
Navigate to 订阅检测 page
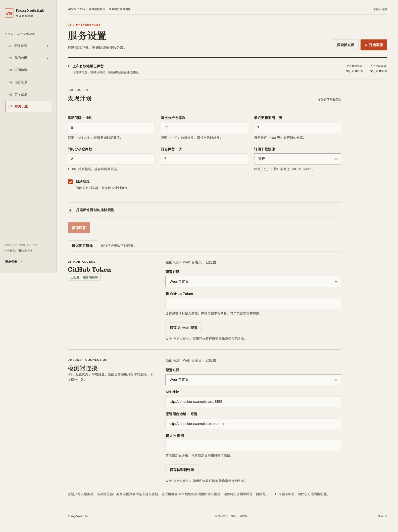click(28, 70)
